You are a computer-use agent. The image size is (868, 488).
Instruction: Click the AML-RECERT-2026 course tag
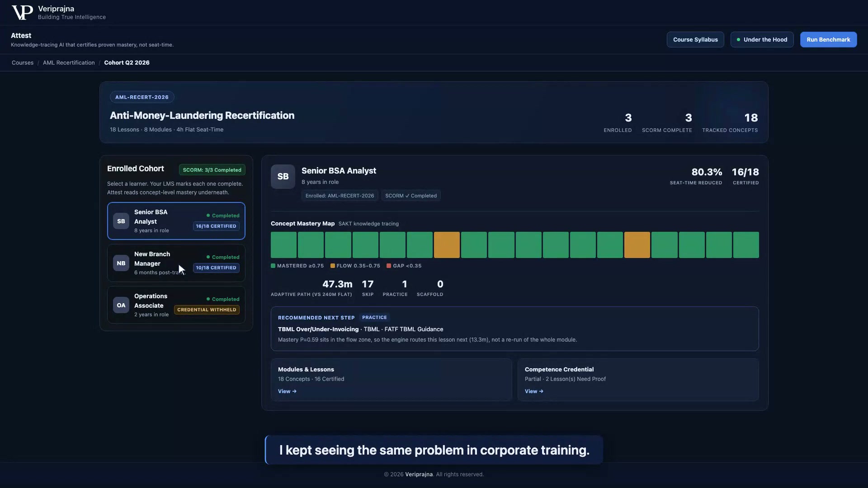[x=142, y=97]
